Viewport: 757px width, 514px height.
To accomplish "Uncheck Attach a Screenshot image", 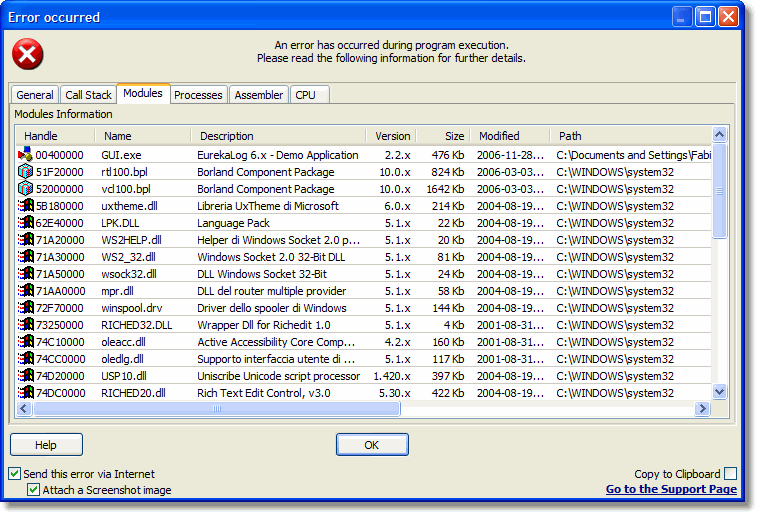I will coord(33,489).
